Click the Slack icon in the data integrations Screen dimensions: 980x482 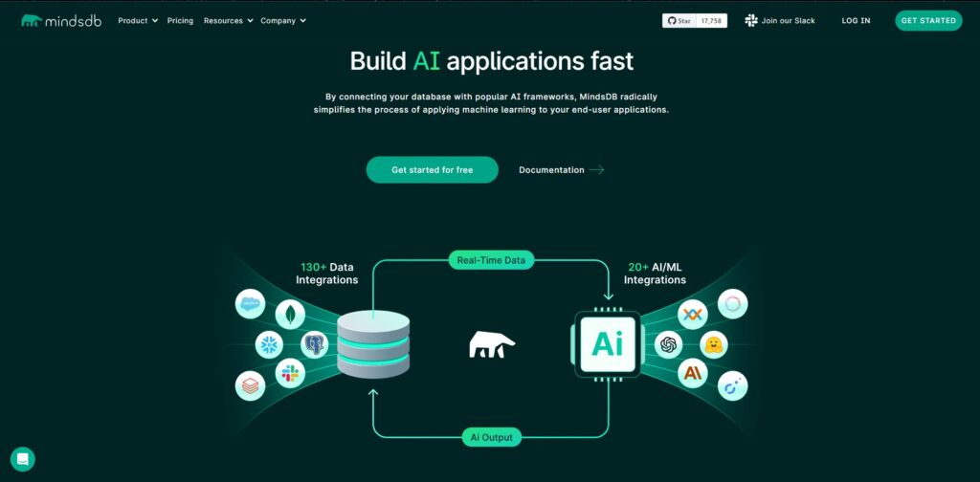tap(290, 373)
